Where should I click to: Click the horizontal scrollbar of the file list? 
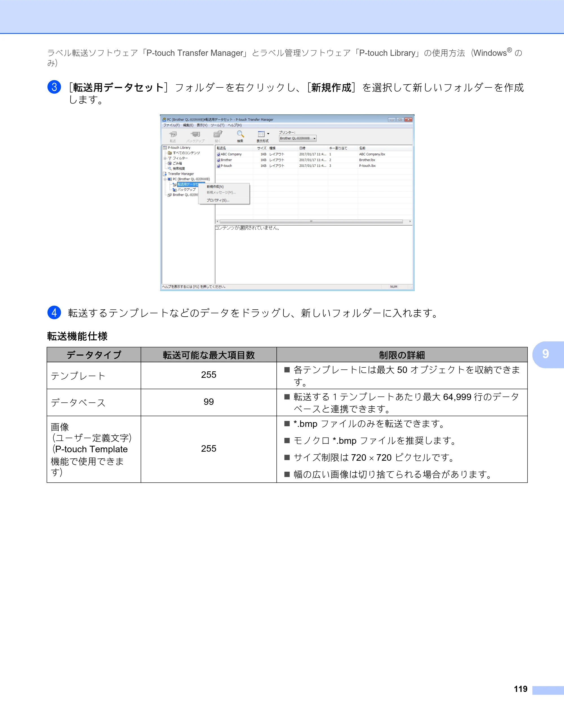pyautogui.click(x=311, y=221)
